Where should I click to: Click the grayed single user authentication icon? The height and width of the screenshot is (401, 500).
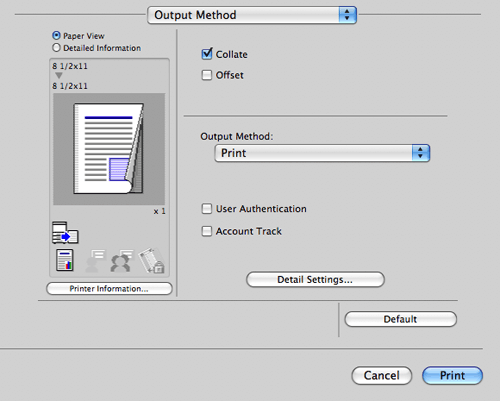(x=95, y=261)
